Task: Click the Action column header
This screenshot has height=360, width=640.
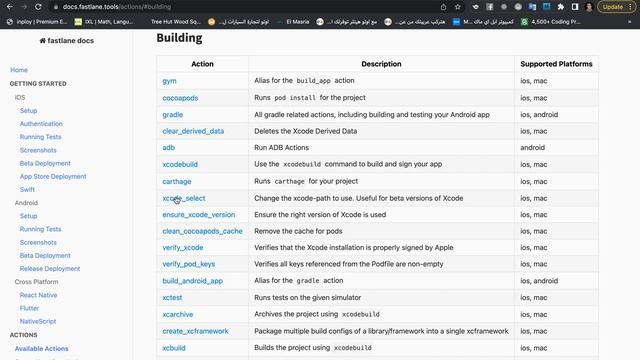Action: 202,64
